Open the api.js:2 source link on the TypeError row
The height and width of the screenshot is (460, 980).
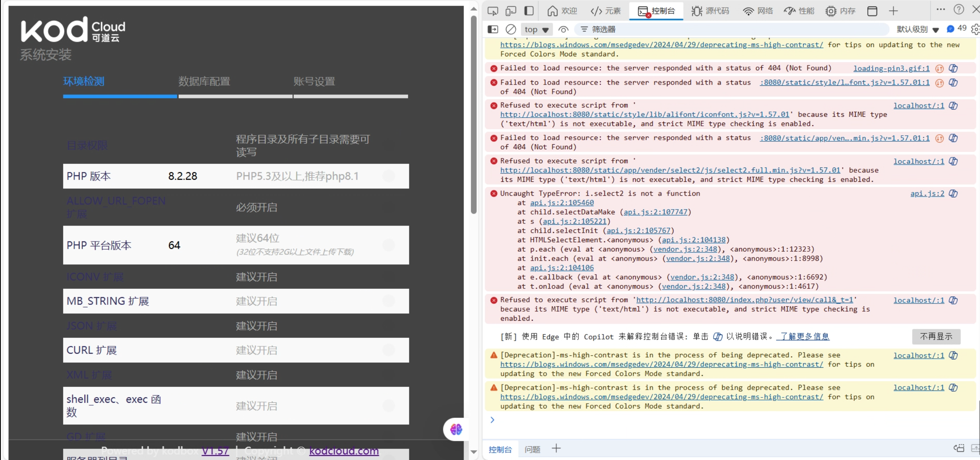click(927, 193)
